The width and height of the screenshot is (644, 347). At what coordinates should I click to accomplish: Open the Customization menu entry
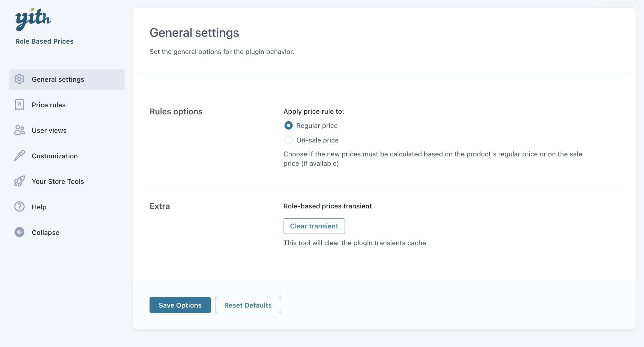(55, 156)
